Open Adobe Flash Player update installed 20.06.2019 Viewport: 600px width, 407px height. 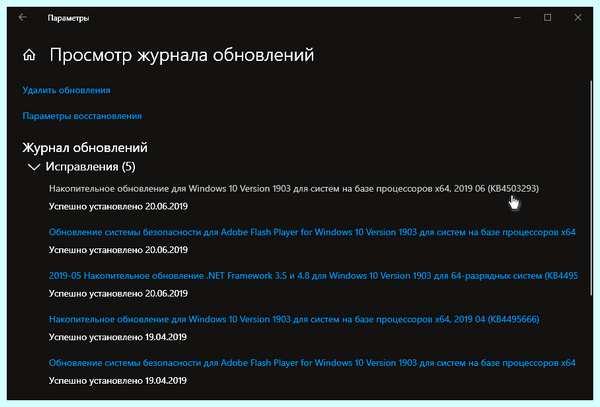point(312,232)
